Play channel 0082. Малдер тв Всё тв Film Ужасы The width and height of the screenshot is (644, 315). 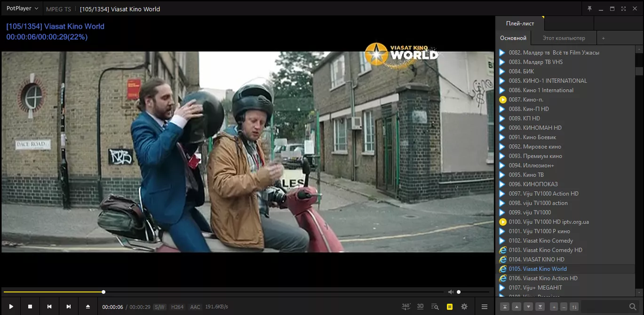(x=566, y=53)
